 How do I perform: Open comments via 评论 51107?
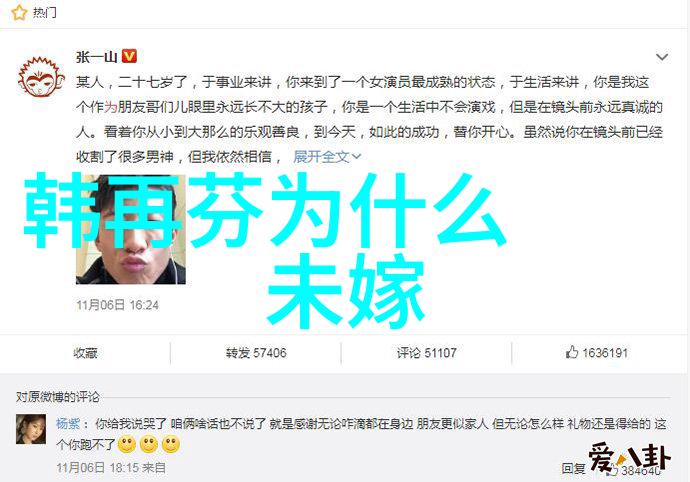pyautogui.click(x=426, y=353)
